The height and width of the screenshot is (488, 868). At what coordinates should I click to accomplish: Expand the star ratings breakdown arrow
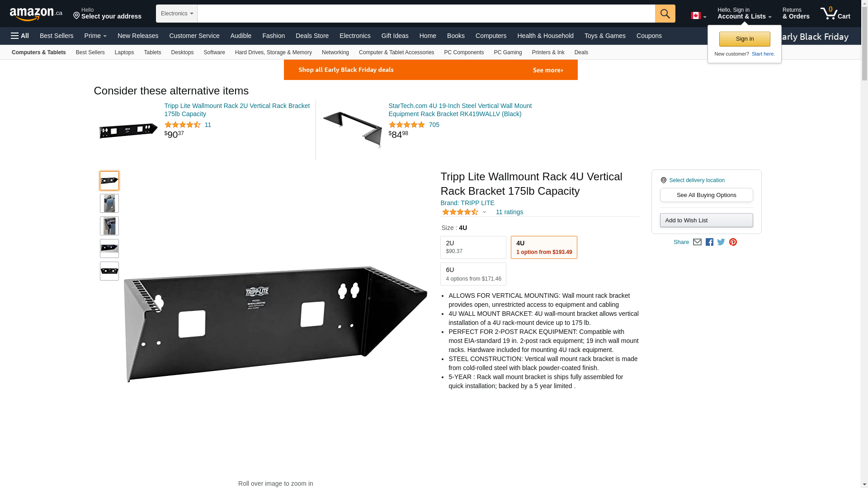[x=484, y=212]
